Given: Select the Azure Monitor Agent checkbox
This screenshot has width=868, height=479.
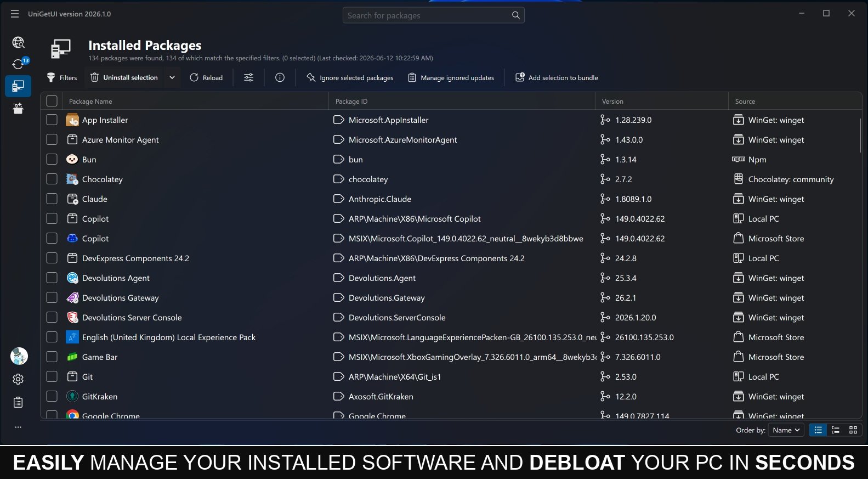Looking at the screenshot, I should (x=52, y=139).
